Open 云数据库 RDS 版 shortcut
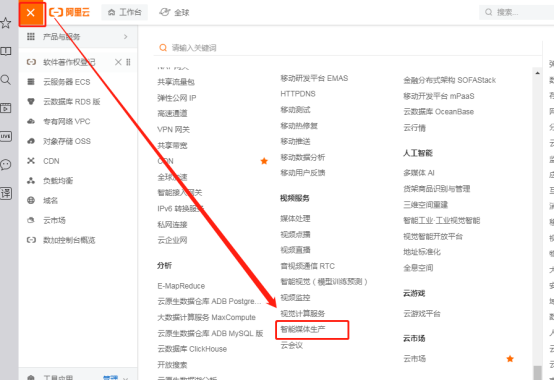 pyautogui.click(x=72, y=102)
